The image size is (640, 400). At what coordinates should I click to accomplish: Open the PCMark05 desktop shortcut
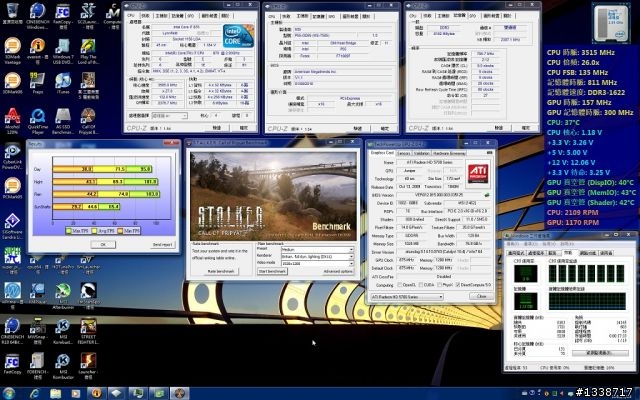(12, 189)
